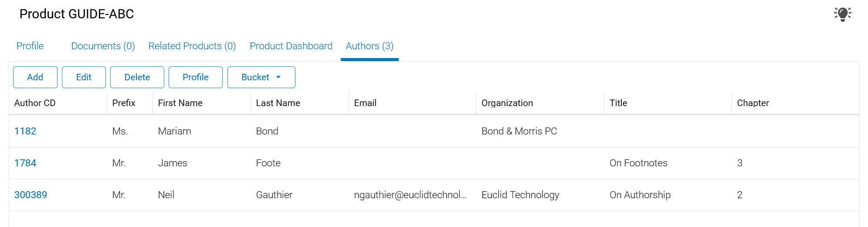Select the Authors (3) tab
Screen dimensions: 868x227
(370, 46)
